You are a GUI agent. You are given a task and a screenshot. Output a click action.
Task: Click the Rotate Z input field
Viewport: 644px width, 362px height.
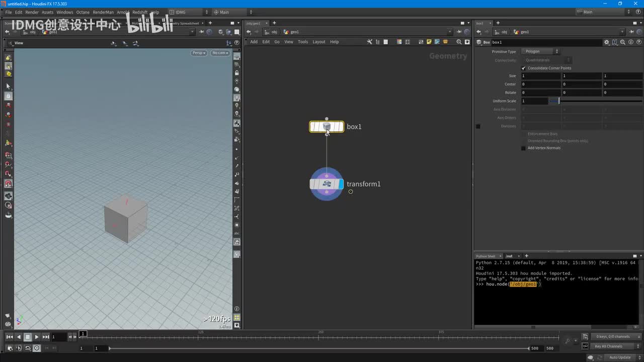623,93
